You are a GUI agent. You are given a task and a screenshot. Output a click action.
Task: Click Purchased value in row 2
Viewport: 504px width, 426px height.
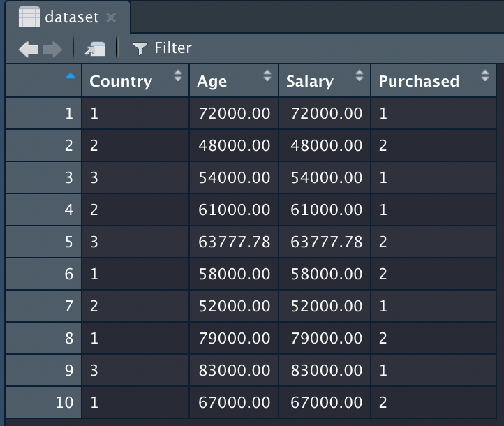click(x=383, y=145)
